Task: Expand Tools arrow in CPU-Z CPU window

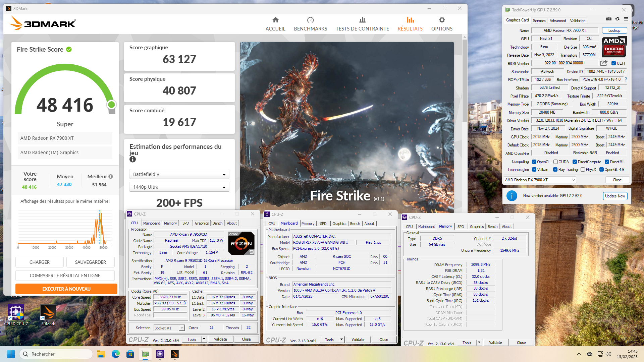Action: tap(204, 339)
